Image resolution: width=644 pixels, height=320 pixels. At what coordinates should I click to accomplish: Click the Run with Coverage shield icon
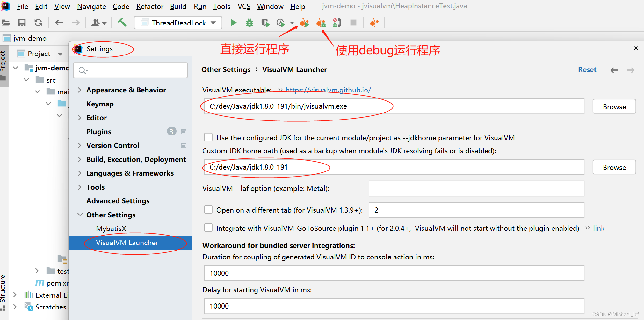[x=265, y=23]
